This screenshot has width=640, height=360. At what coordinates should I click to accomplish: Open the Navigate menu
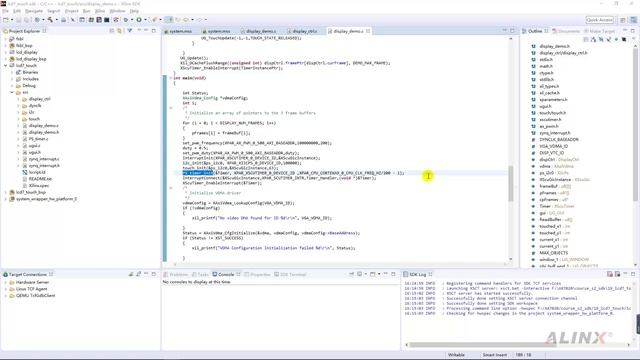coord(34,11)
